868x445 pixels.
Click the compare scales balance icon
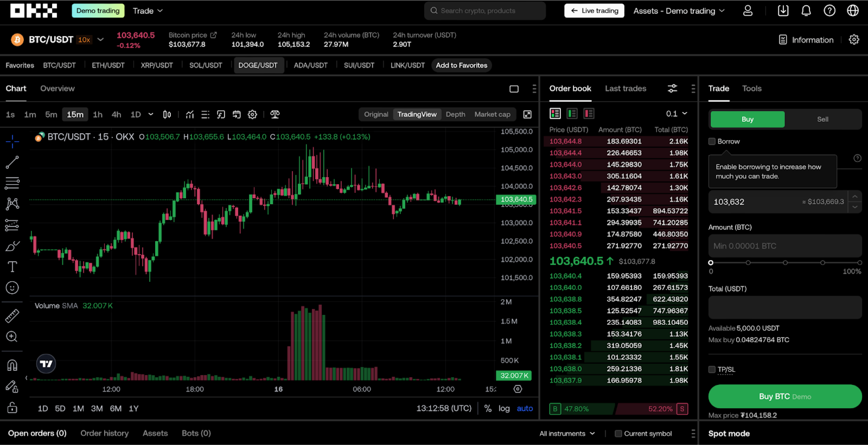point(275,114)
